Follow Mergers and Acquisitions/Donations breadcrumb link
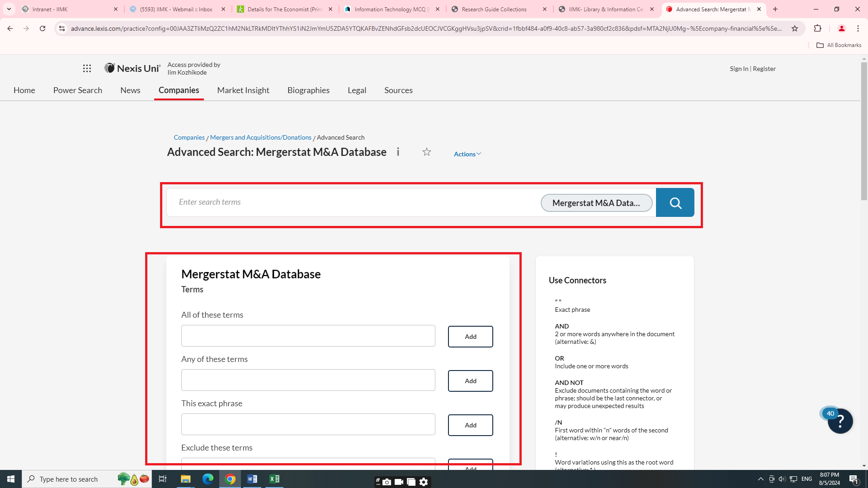868x488 pixels. [x=260, y=137]
